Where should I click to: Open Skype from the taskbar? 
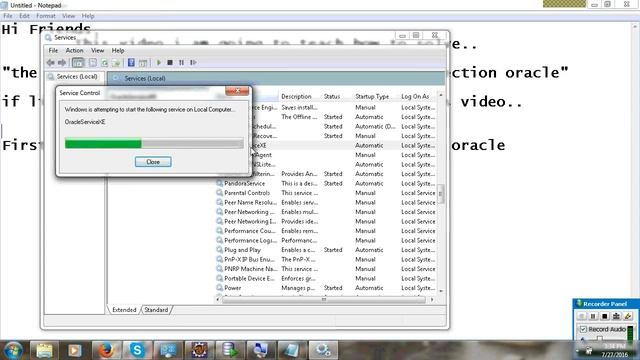point(137,350)
